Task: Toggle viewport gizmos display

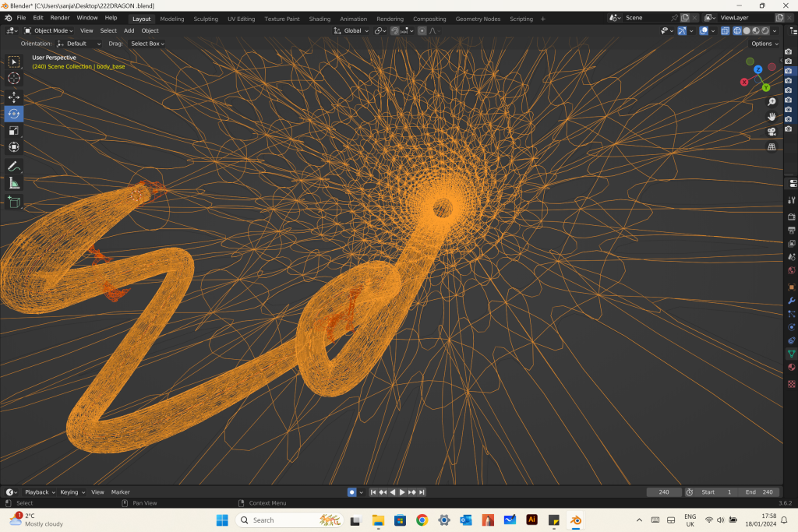Action: (x=682, y=31)
